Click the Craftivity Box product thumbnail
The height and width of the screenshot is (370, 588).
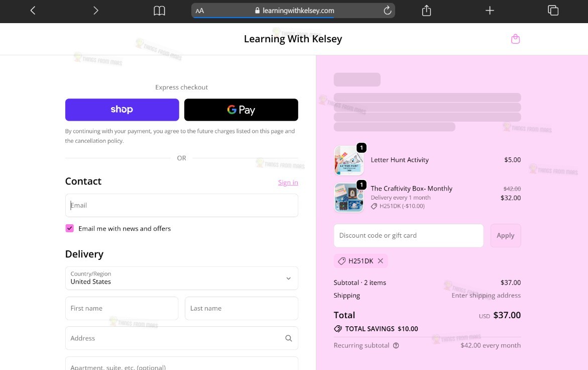[x=349, y=198]
